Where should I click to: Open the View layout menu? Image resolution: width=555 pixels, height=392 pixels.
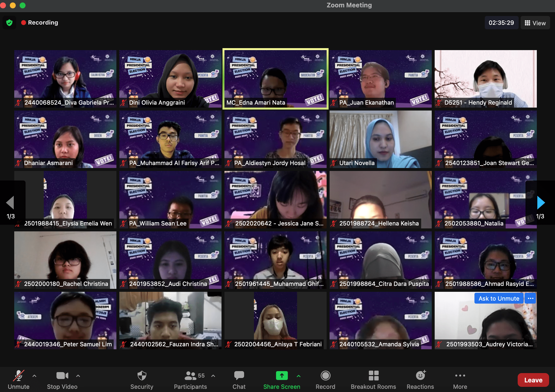535,23
